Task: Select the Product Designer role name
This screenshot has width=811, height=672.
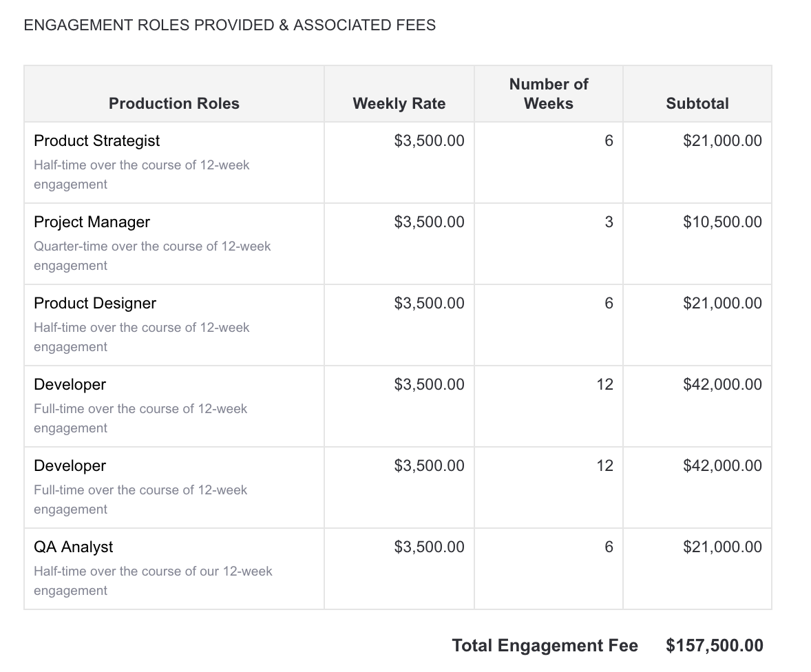Action: pyautogui.click(x=95, y=303)
